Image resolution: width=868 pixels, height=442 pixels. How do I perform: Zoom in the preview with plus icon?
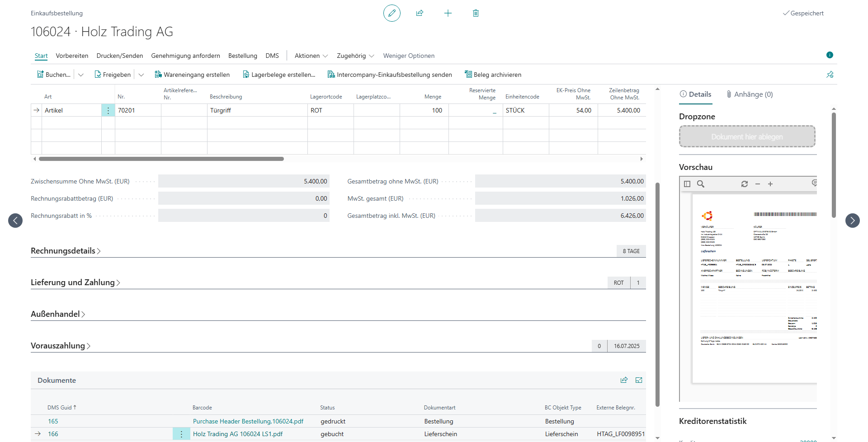770,184
